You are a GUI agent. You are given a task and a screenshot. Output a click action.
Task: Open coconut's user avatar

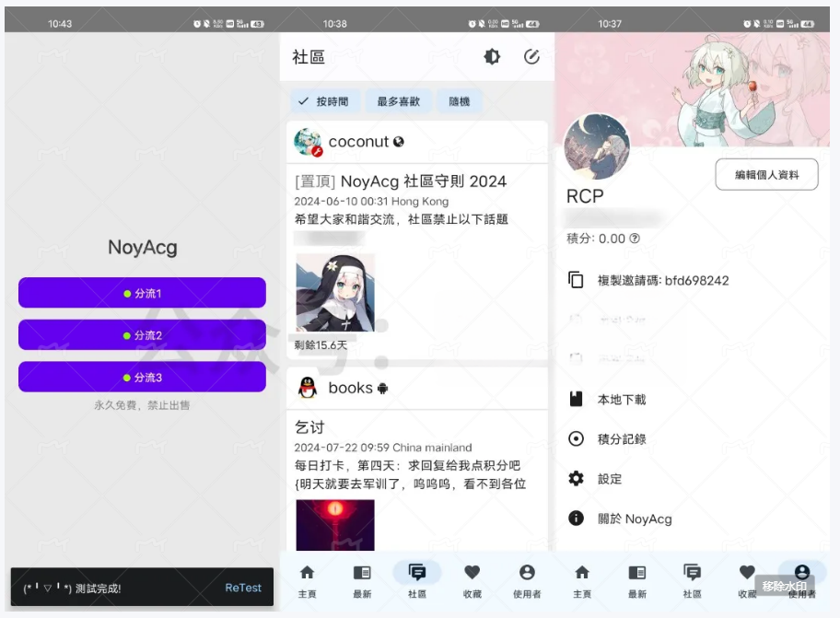[308, 142]
